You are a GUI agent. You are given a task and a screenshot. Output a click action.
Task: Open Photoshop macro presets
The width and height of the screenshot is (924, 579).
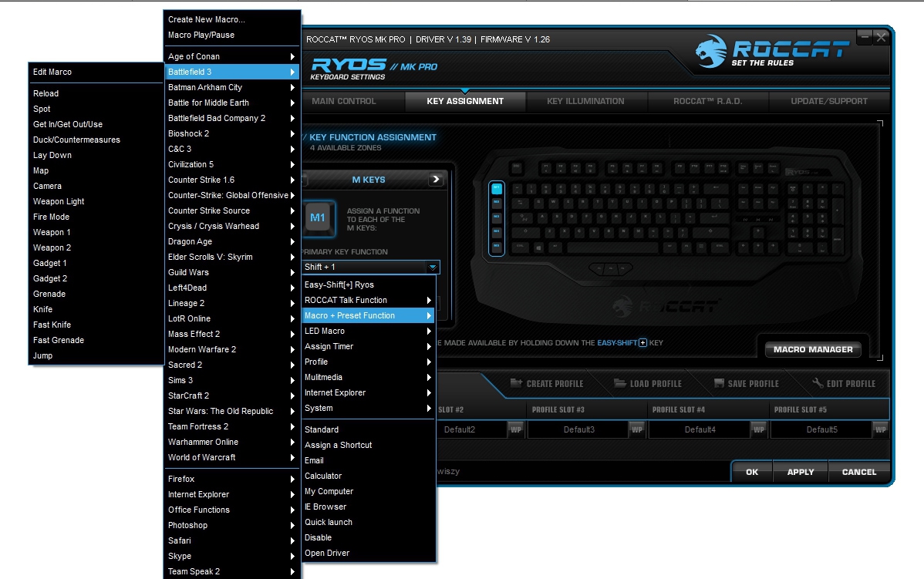click(x=232, y=525)
